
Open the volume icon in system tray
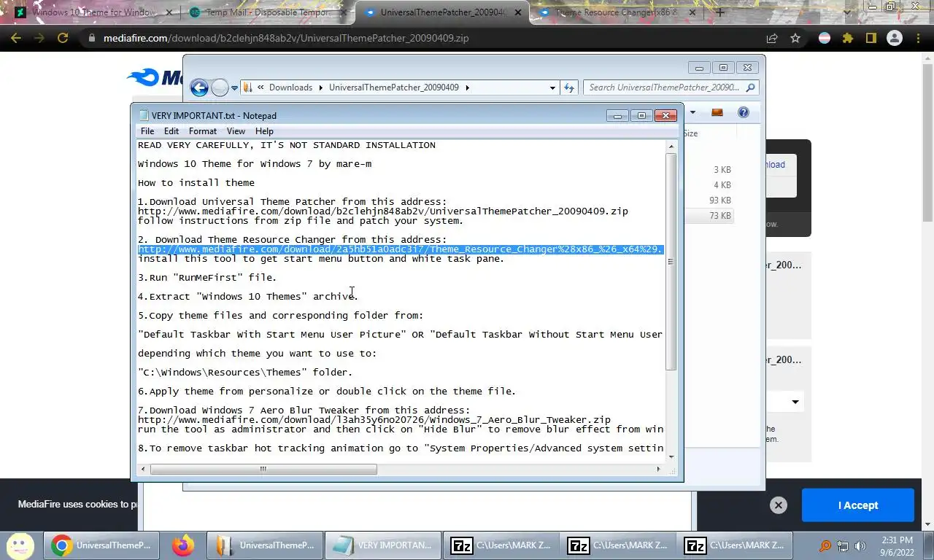click(x=860, y=546)
